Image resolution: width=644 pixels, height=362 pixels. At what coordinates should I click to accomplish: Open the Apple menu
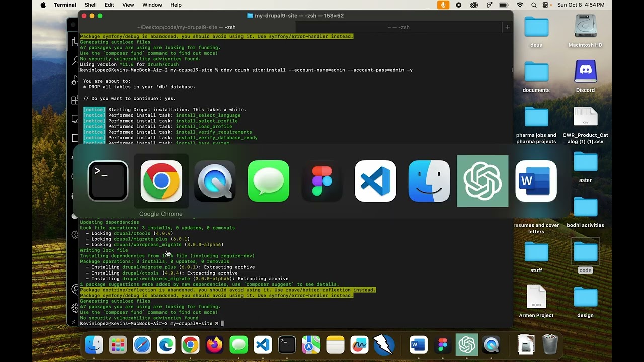[43, 5]
